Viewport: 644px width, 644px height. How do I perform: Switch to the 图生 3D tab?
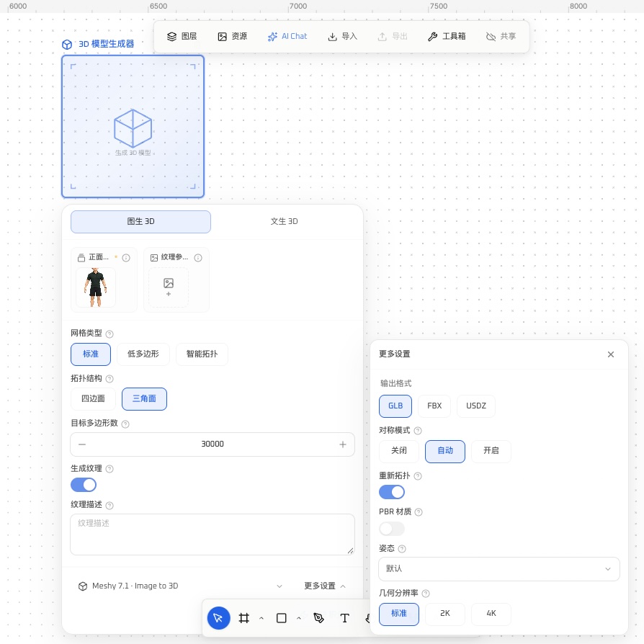[141, 222]
